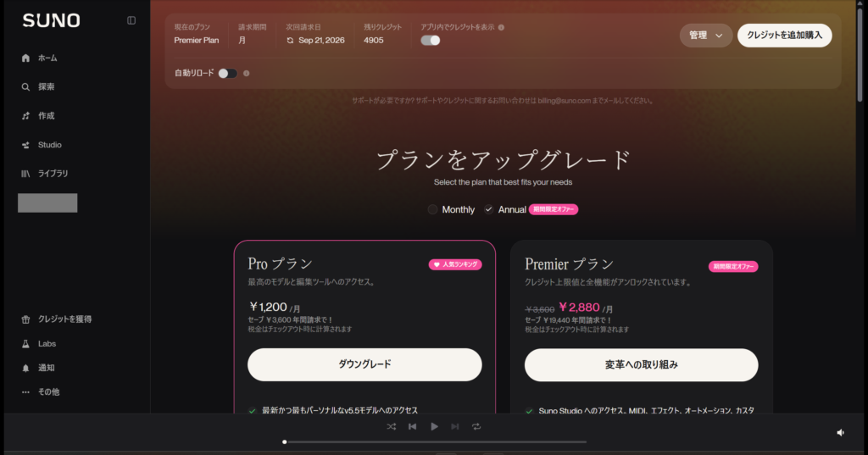Click the Sep 21, 2026 billing date
Viewport: 868px width, 455px height.
point(321,41)
